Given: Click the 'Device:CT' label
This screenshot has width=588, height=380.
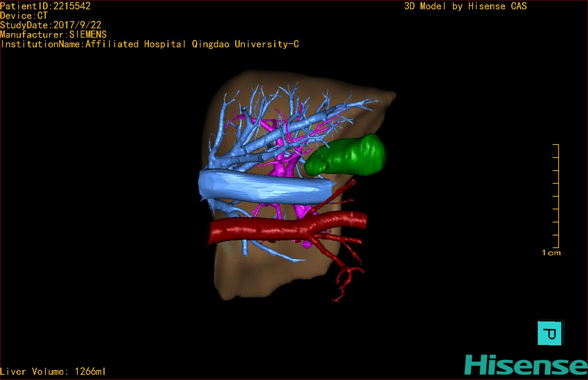Looking at the screenshot, I should (24, 16).
